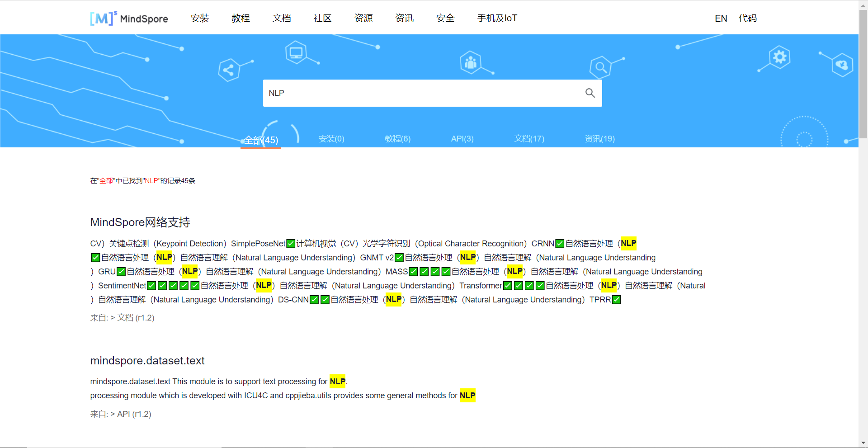Click the source line 来自: > 文档 (r1.2)
868x448 pixels.
tap(122, 318)
